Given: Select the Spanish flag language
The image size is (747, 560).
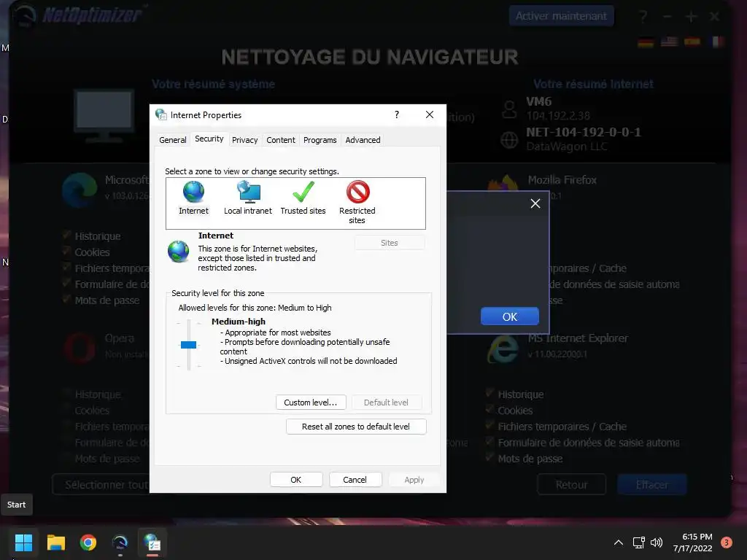Looking at the screenshot, I should 692,42.
